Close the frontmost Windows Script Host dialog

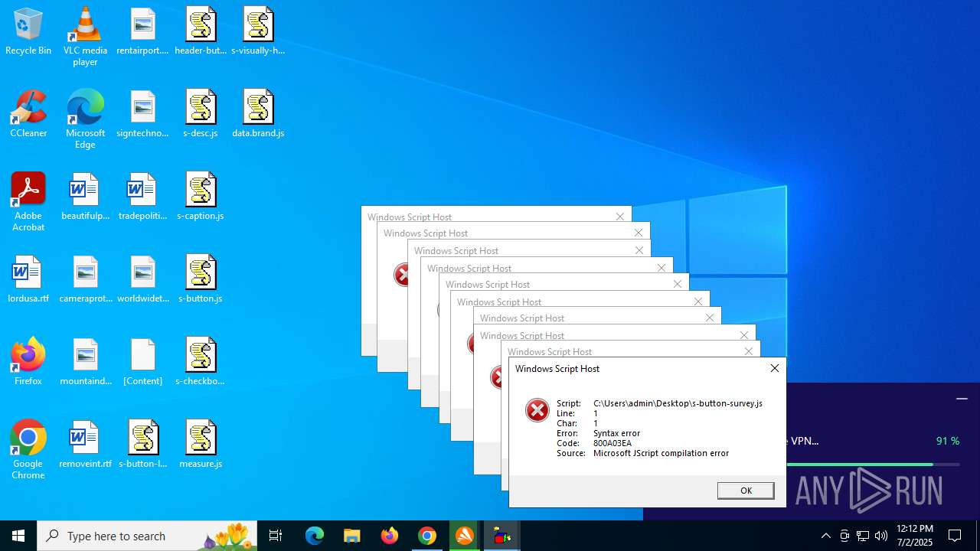774,368
